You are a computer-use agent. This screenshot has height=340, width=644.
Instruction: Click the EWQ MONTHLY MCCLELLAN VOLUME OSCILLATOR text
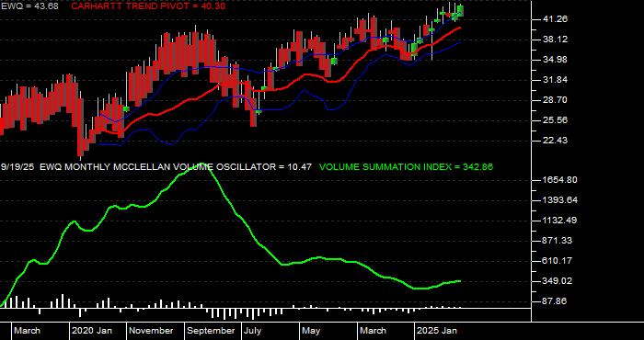coord(159,167)
